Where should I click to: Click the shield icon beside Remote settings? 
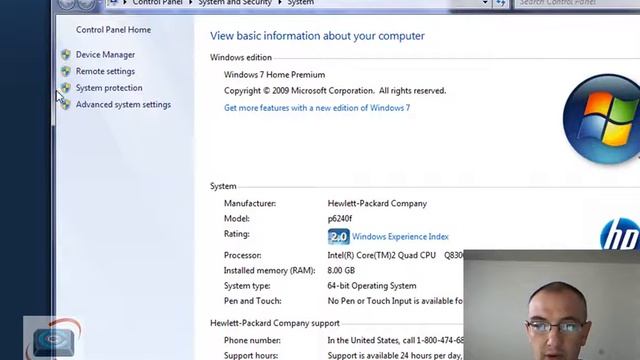tap(66, 71)
